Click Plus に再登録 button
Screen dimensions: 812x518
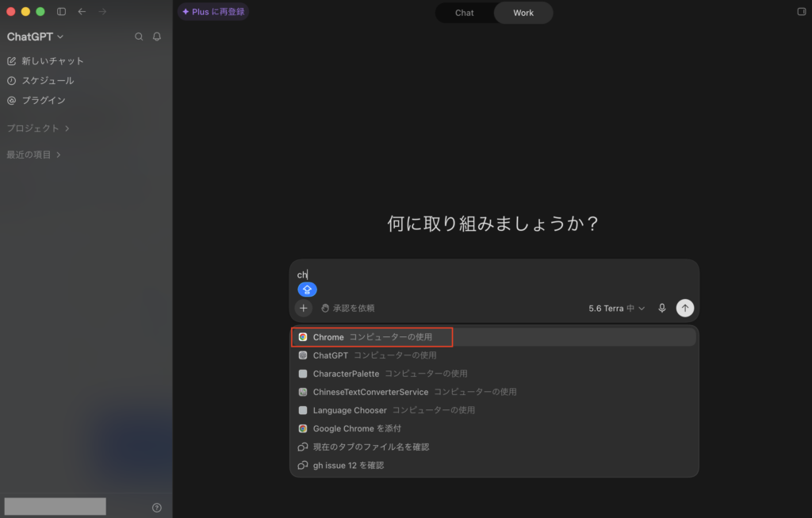[x=213, y=11]
